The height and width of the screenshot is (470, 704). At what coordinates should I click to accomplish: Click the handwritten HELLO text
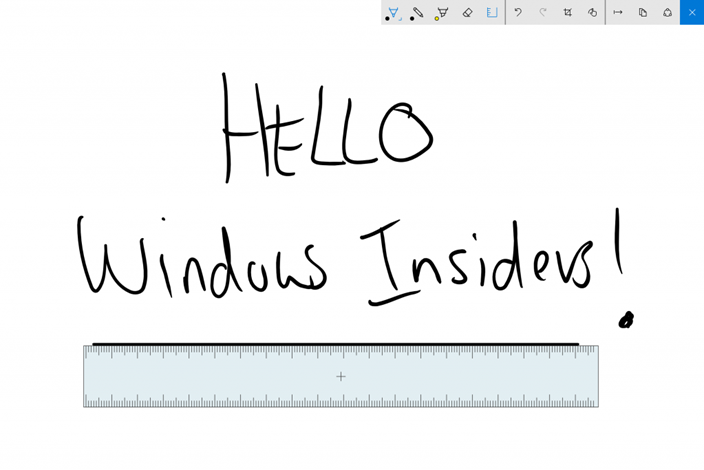pyautogui.click(x=328, y=128)
